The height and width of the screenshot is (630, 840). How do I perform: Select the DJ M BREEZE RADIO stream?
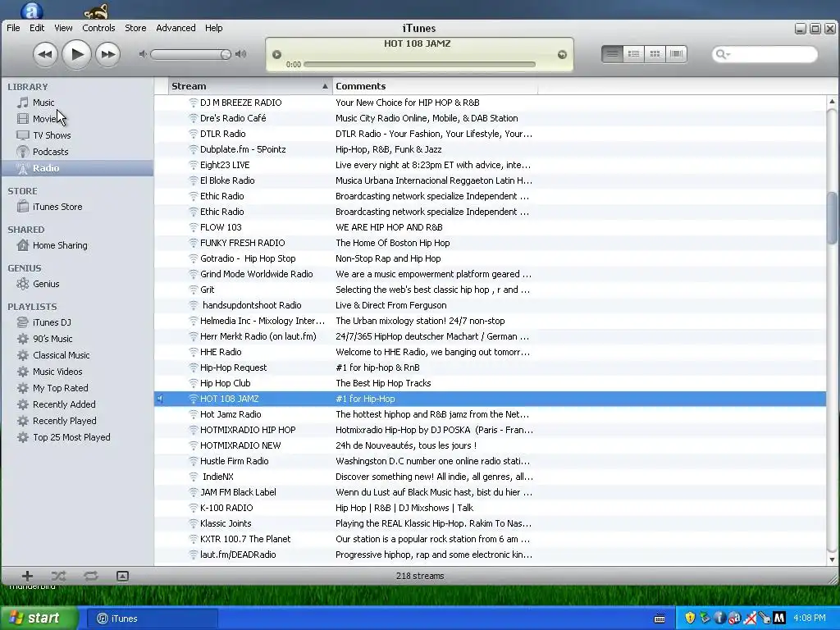tap(490, 103)
